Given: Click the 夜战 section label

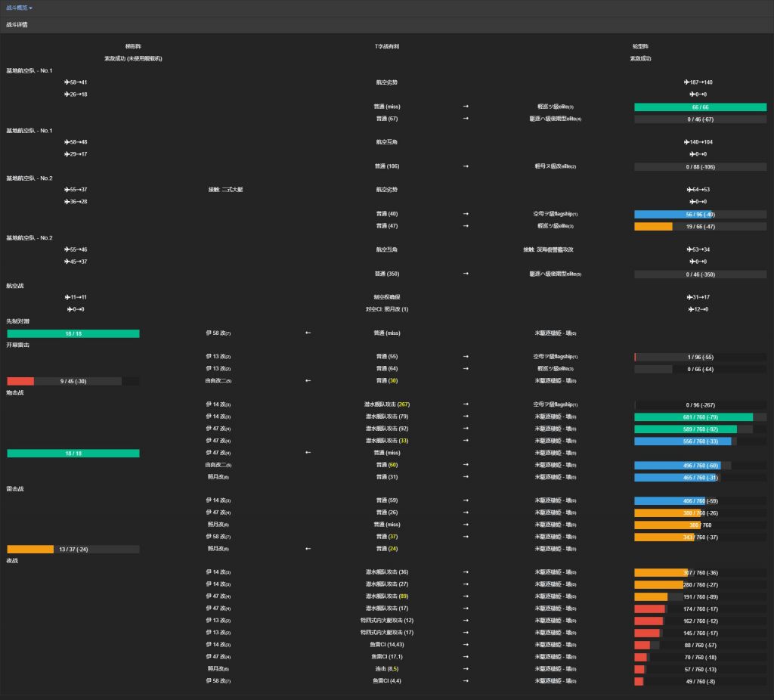Looking at the screenshot, I should coord(14,560).
